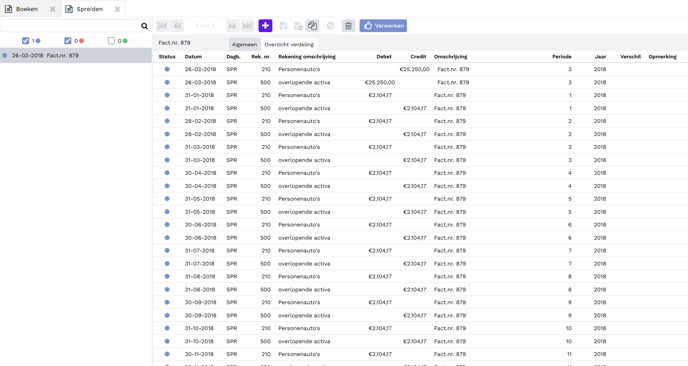Go to the next record
688x366 pixels.
[232, 26]
